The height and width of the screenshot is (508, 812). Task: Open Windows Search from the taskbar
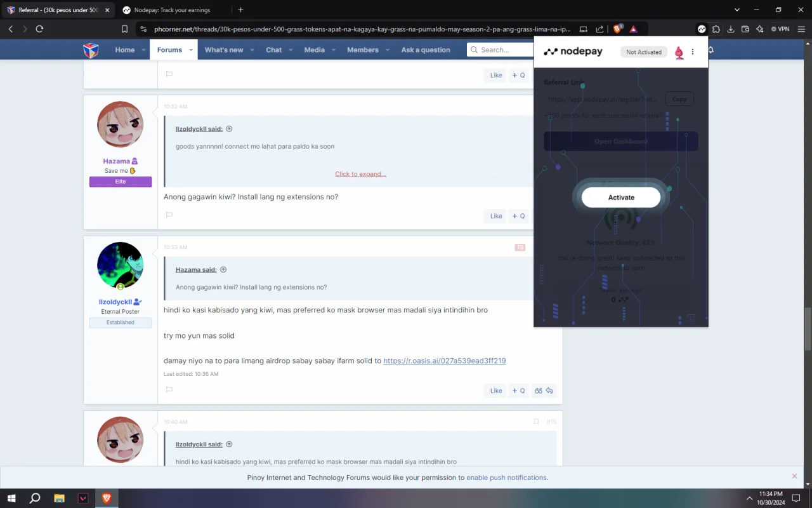point(35,498)
